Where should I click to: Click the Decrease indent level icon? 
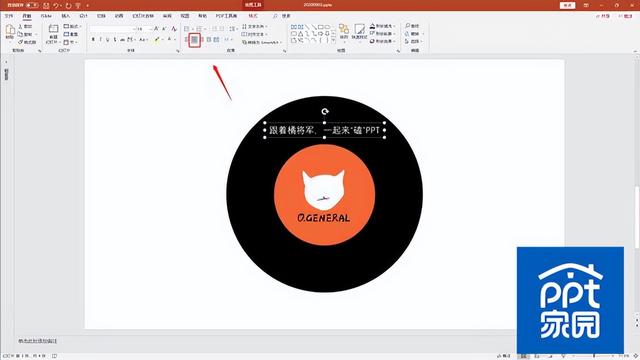214,29
